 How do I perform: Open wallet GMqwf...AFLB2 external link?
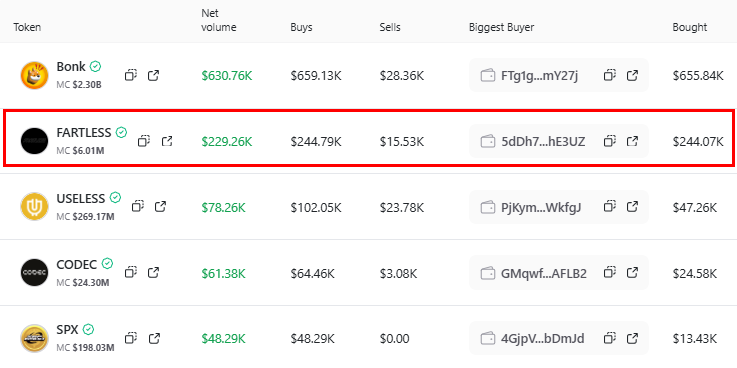pos(633,272)
